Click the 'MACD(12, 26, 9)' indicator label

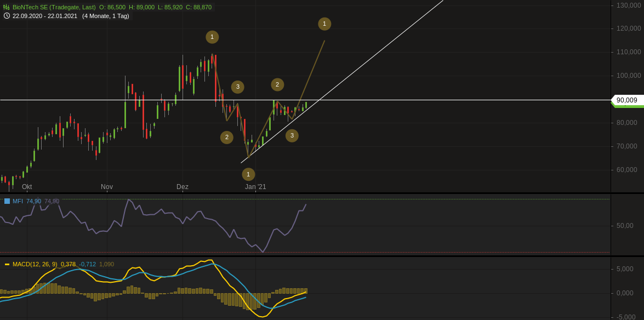point(35,264)
